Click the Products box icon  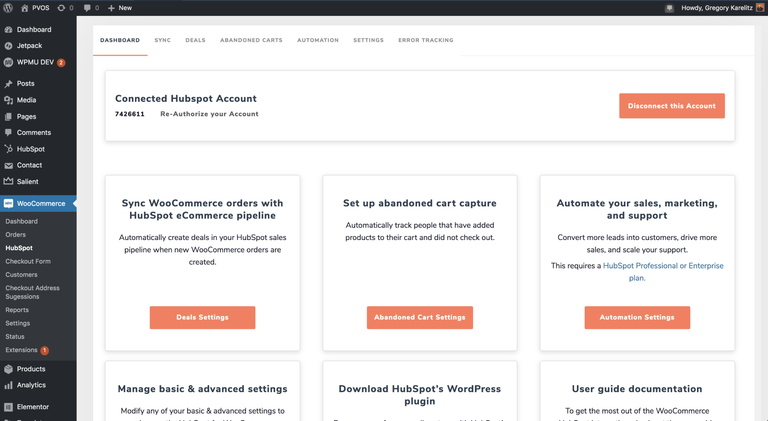tap(8, 369)
